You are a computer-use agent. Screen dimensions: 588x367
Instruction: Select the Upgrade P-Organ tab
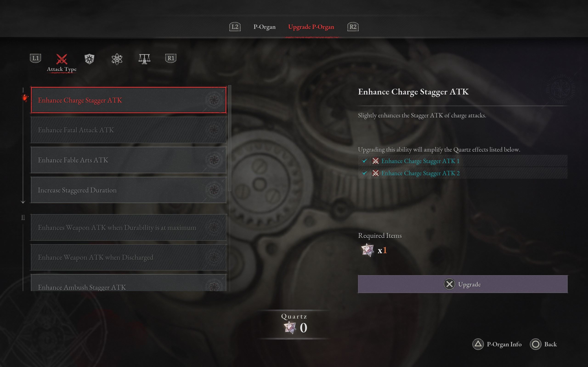[311, 27]
